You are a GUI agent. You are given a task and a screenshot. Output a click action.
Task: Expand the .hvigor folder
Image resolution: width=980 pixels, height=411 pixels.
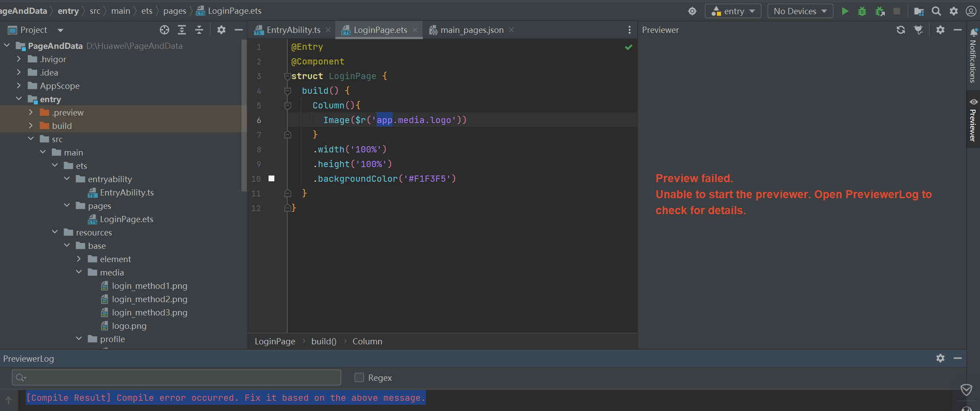tap(19, 59)
